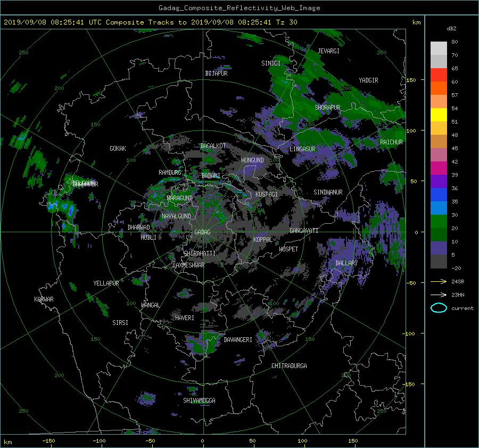Viewport: 479px width, 448px height.
Task: Click the Gadag_Composite_Reflectivity_Web_Image title
Action: tap(240, 8)
